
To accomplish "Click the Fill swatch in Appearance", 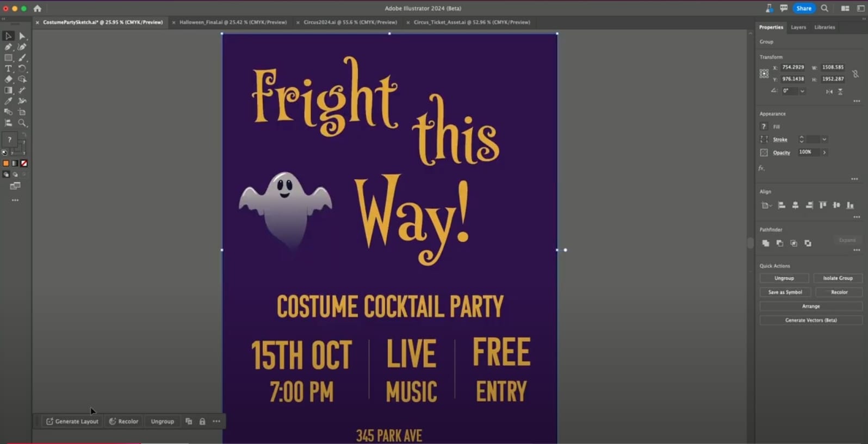I will pos(764,127).
